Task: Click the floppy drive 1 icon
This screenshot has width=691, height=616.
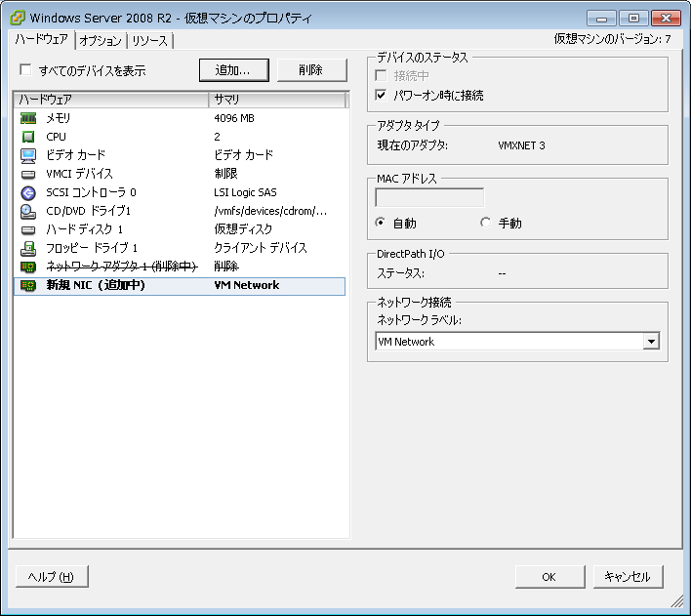Action: click(x=28, y=248)
